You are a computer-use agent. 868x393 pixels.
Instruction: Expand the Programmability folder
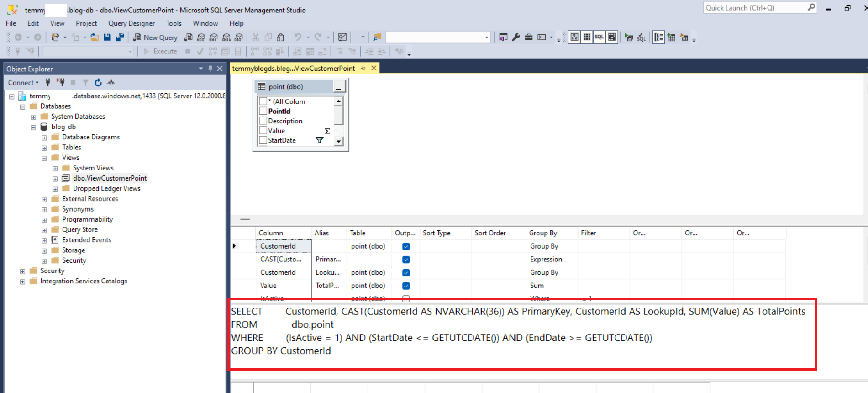pyautogui.click(x=44, y=220)
